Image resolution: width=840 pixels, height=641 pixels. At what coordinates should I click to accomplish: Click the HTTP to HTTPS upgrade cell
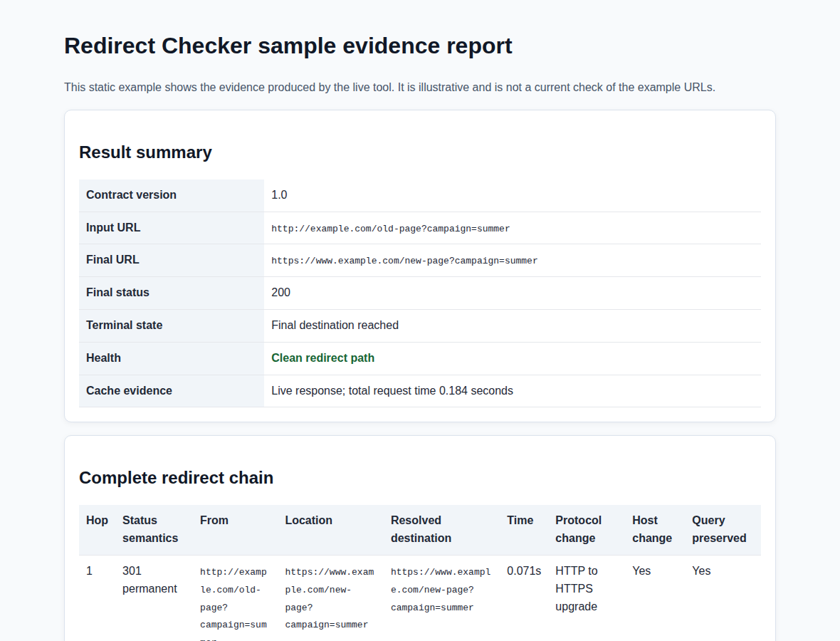click(577, 588)
